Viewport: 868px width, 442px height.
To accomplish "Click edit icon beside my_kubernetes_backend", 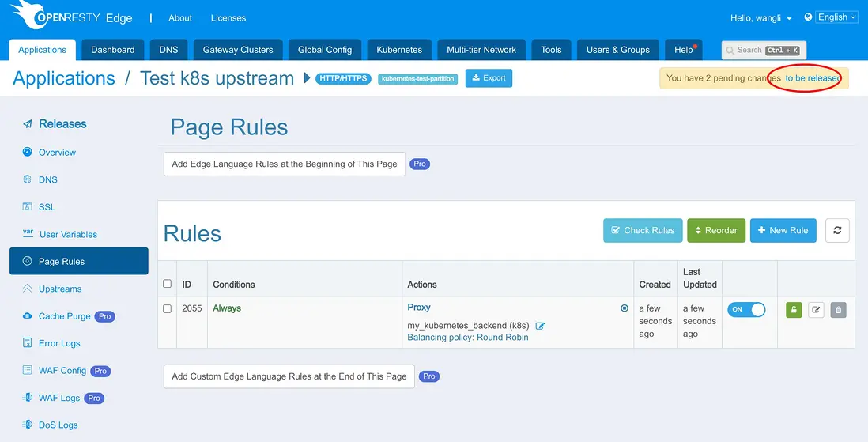I will pos(540,326).
